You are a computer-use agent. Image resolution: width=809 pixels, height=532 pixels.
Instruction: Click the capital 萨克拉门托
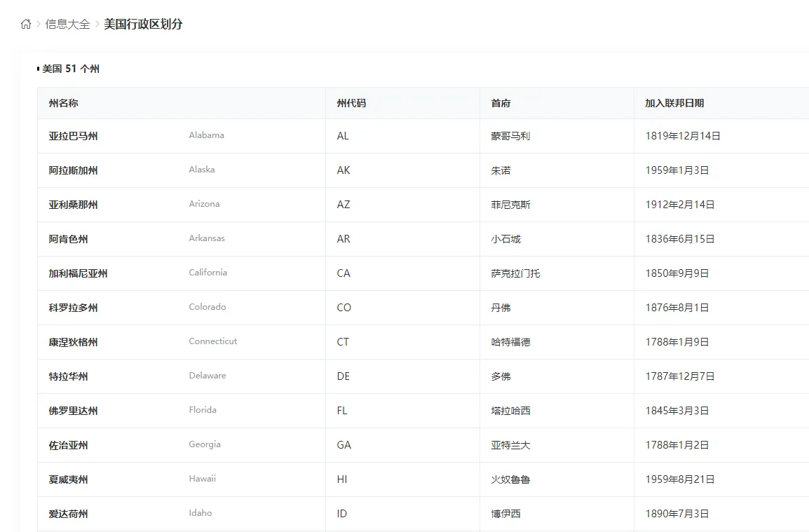tap(515, 273)
